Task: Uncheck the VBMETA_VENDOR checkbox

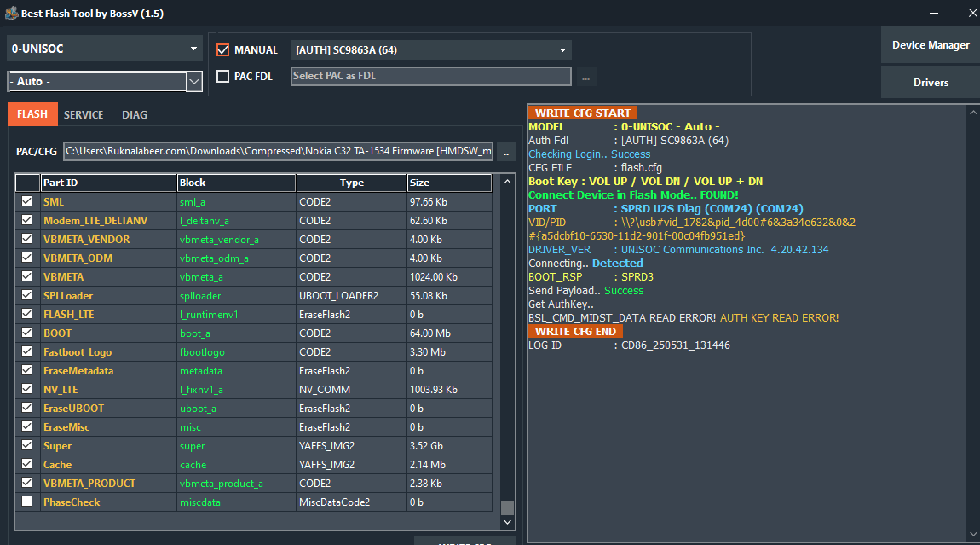Action: 26,239
